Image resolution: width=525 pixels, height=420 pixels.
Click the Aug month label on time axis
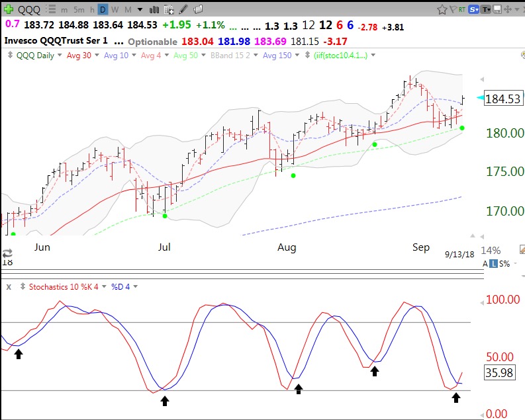pyautogui.click(x=287, y=247)
